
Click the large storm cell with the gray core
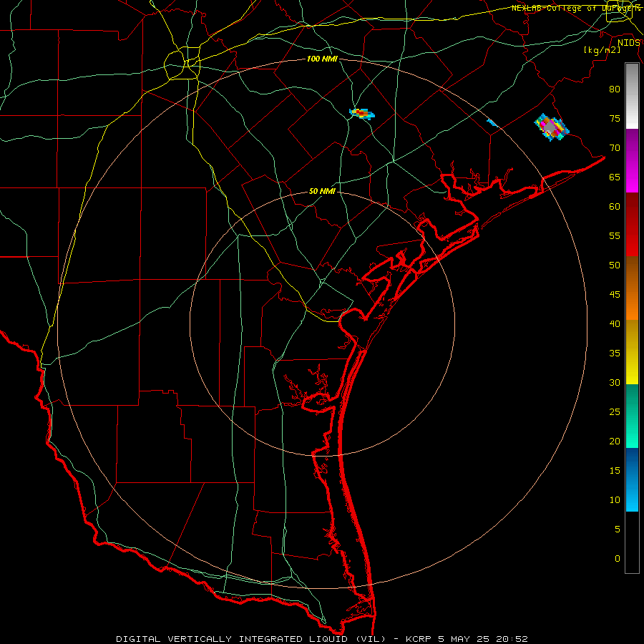tap(551, 127)
